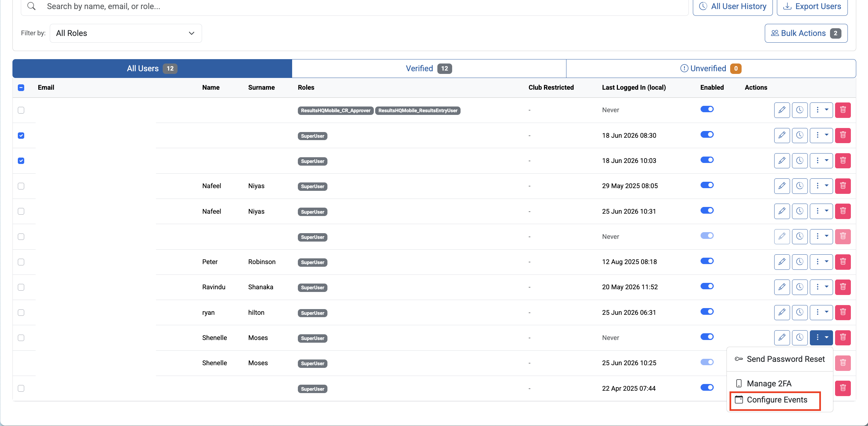Screen dimensions: 868x426
Task: Edit user logged in 18 Jun 2026 08:30
Action: 782,135
